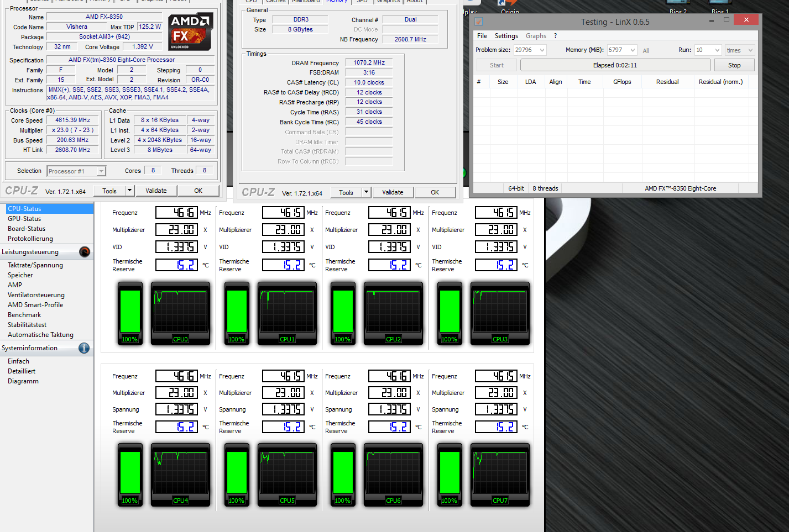789x532 pixels.
Task: Click Validate in CPU-Z memory window
Action: point(393,192)
